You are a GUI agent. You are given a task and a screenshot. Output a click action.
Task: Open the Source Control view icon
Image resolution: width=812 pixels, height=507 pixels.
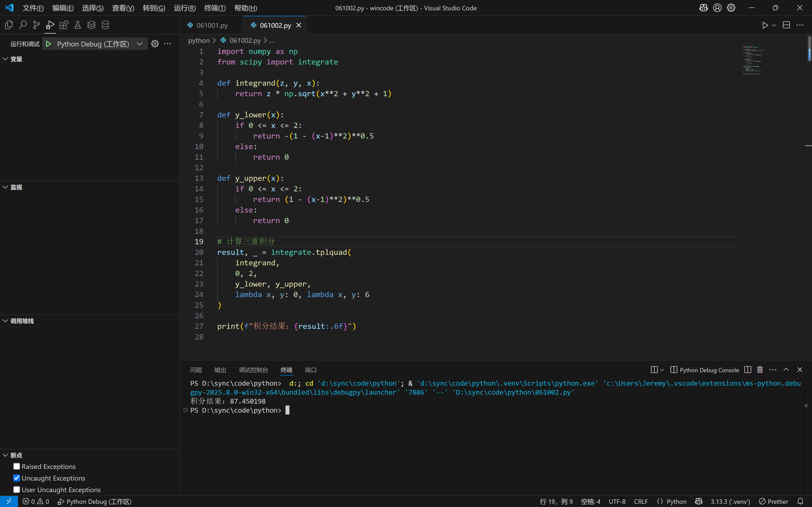[36, 25]
